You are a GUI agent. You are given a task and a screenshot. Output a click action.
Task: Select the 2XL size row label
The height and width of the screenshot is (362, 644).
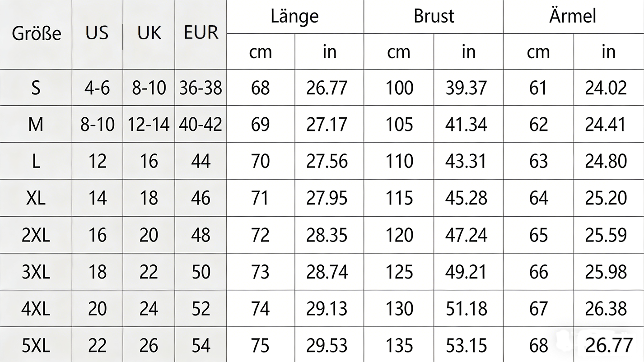36,235
